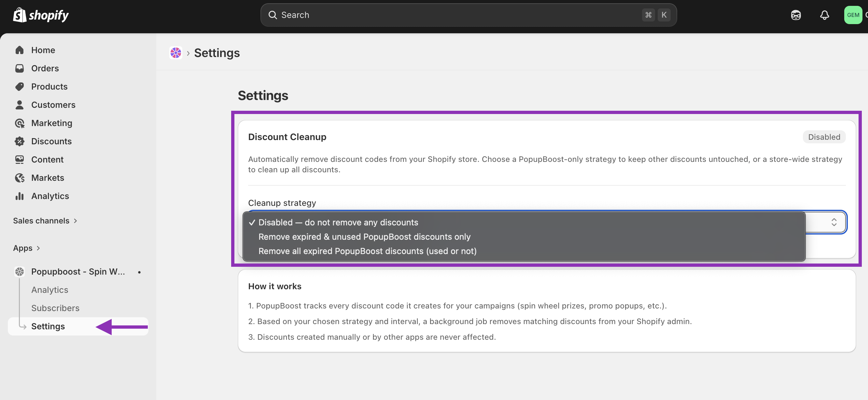Open Markets globe icon in sidebar
868x400 pixels.
pos(20,178)
